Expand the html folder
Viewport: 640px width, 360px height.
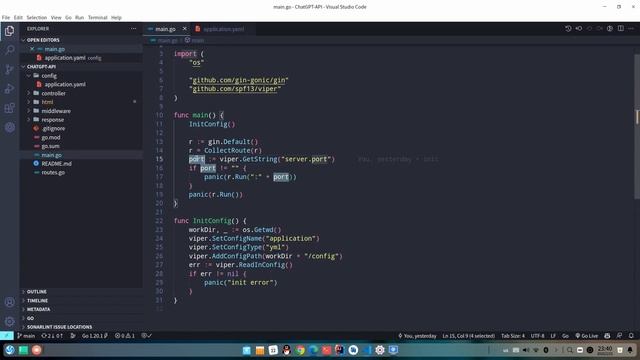coord(81,102)
